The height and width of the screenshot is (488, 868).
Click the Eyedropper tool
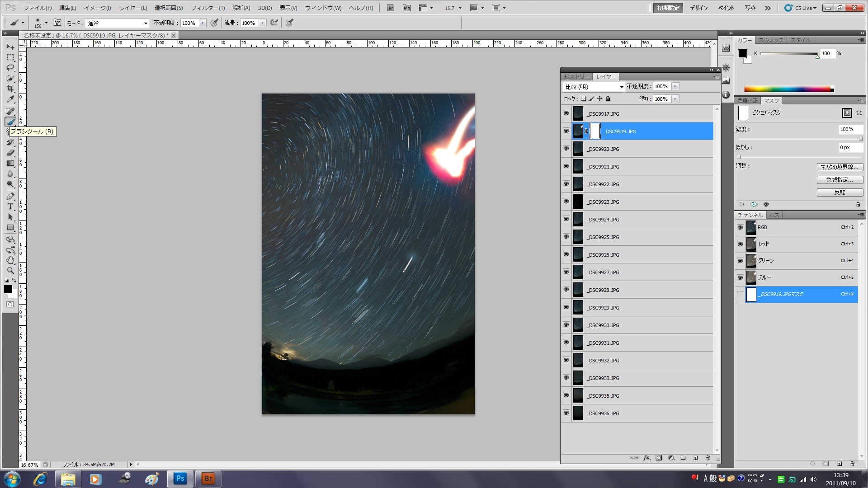click(x=10, y=99)
